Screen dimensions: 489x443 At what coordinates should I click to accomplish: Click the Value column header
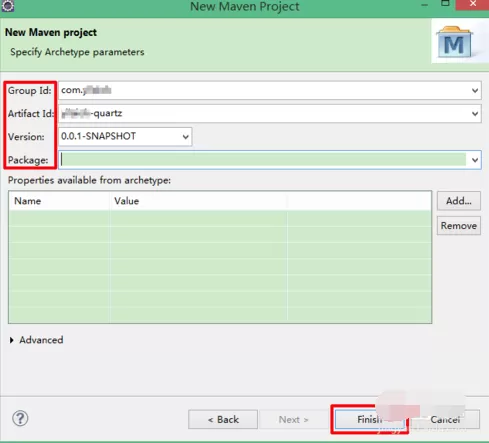[x=199, y=201]
